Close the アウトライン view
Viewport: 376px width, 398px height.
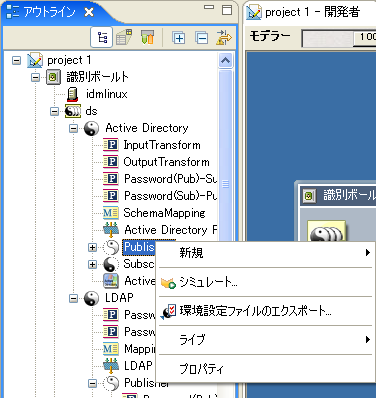89,12
